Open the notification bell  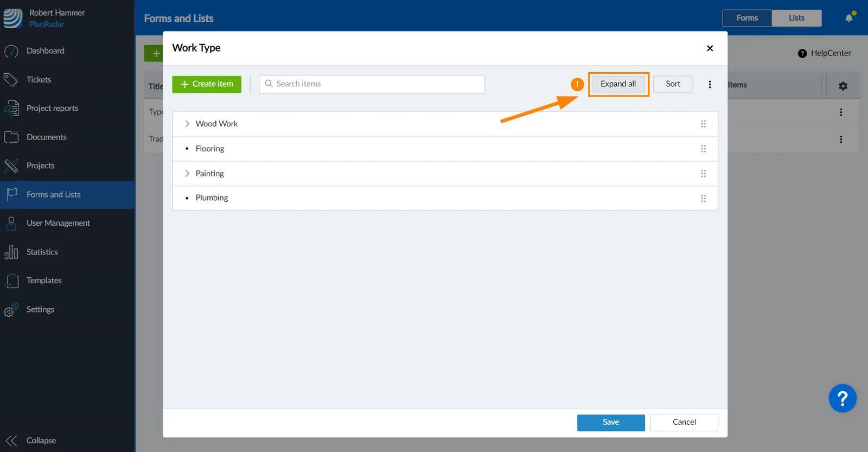coord(849,18)
